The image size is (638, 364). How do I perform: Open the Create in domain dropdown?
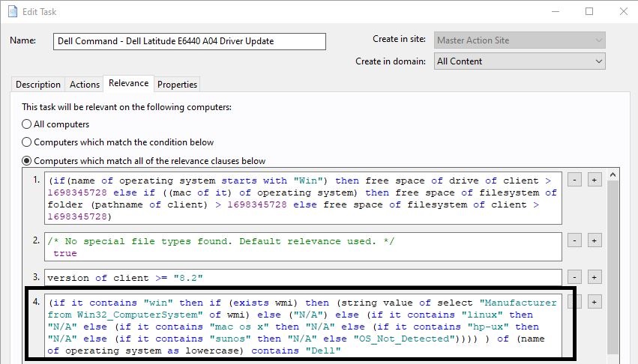coord(520,61)
